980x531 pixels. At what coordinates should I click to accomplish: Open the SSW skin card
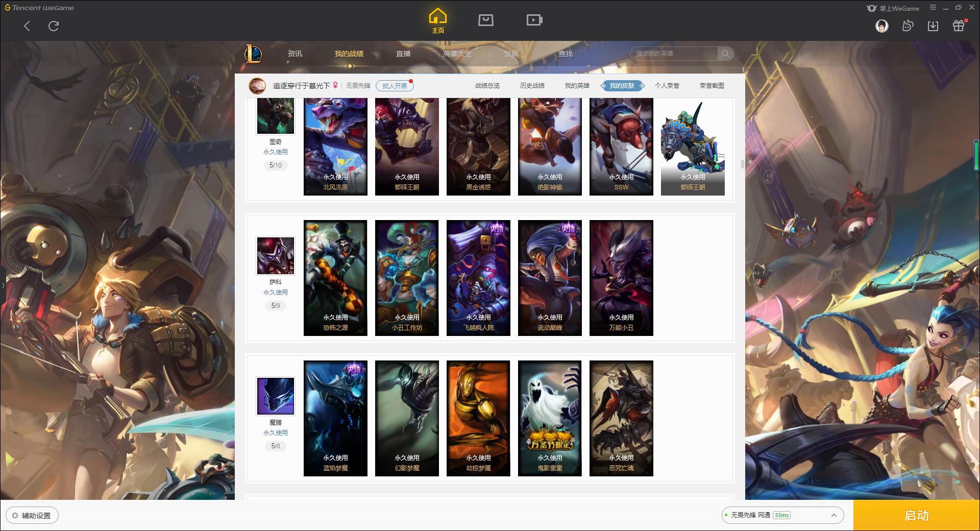pyautogui.click(x=621, y=147)
